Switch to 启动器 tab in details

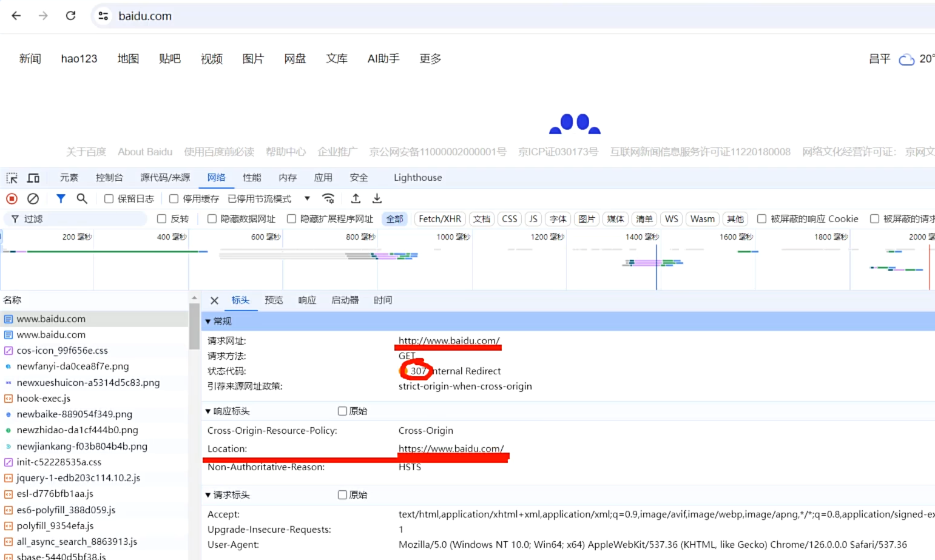click(345, 300)
